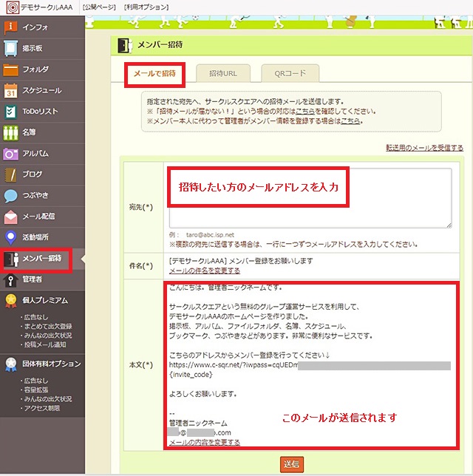This screenshot has width=473, height=476.
Task: Open the ブログ notebook icon
Action: [x=10, y=174]
